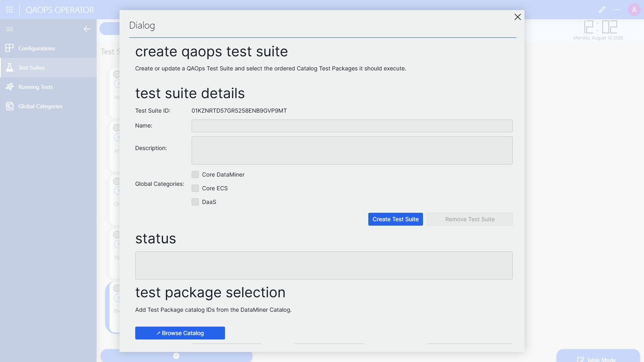
Task: Click the Running Tests sidebar icon
Action: [10, 87]
